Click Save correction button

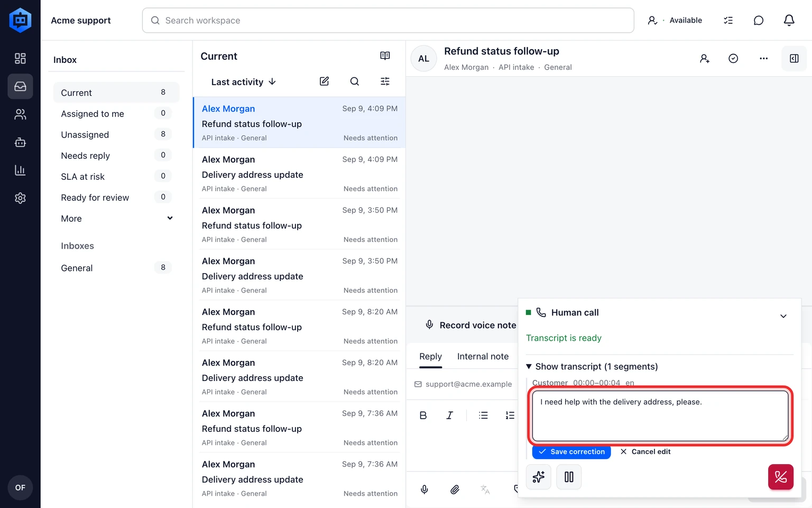pyautogui.click(x=571, y=452)
